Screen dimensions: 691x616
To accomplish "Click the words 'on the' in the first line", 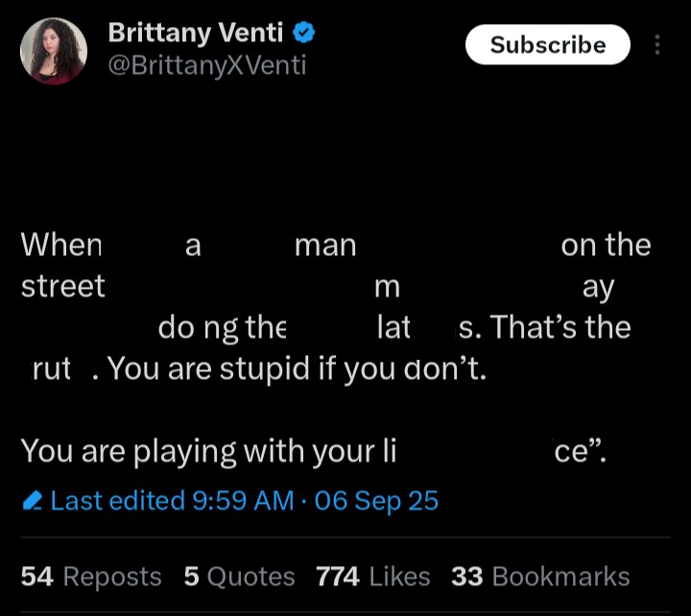I will click(606, 245).
